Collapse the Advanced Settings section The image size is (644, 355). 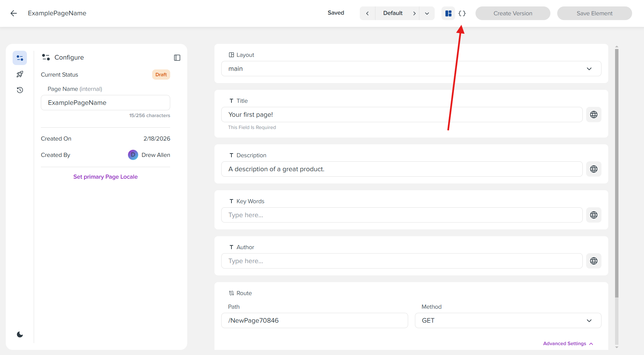568,343
